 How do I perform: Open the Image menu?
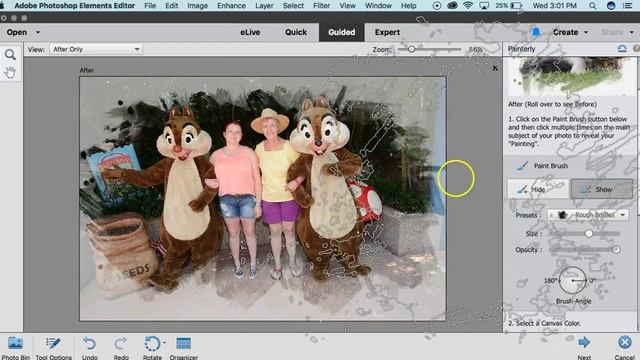[198, 6]
